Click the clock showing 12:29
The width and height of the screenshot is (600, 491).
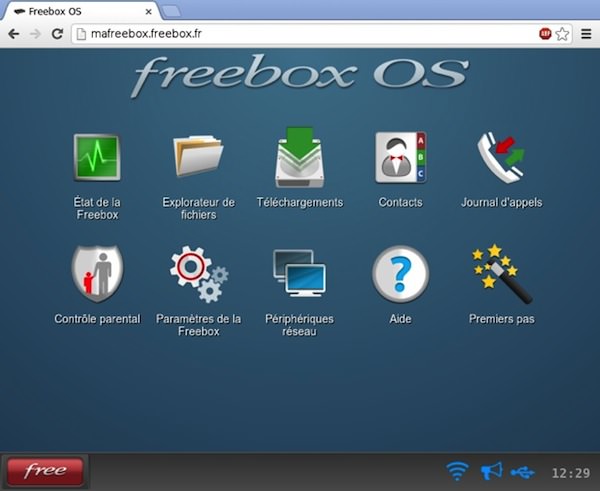[571, 473]
